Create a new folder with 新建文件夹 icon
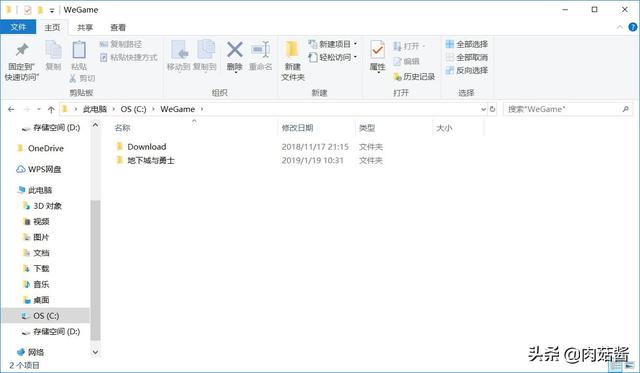The width and height of the screenshot is (640, 373). (x=292, y=50)
